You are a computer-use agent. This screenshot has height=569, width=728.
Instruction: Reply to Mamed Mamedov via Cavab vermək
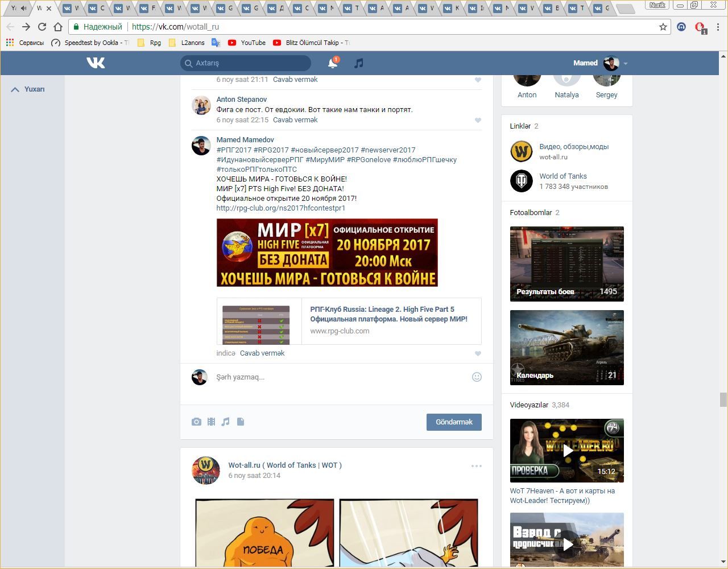[262, 353]
